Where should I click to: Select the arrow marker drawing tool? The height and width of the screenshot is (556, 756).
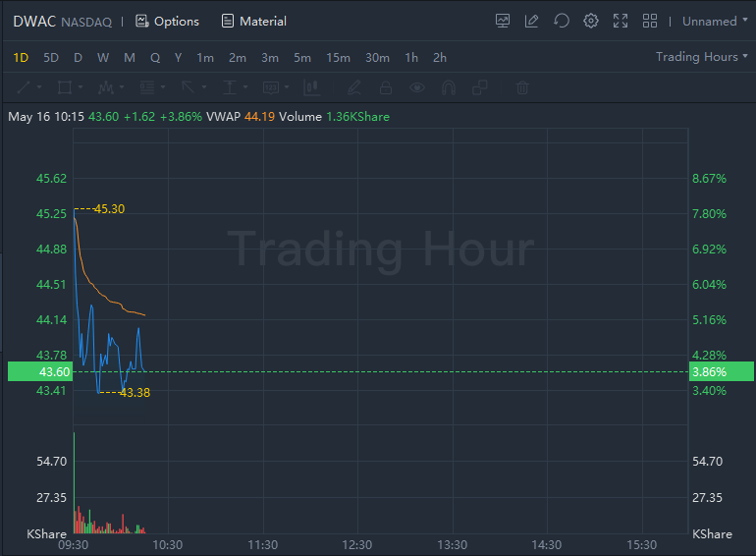pyautogui.click(x=189, y=87)
